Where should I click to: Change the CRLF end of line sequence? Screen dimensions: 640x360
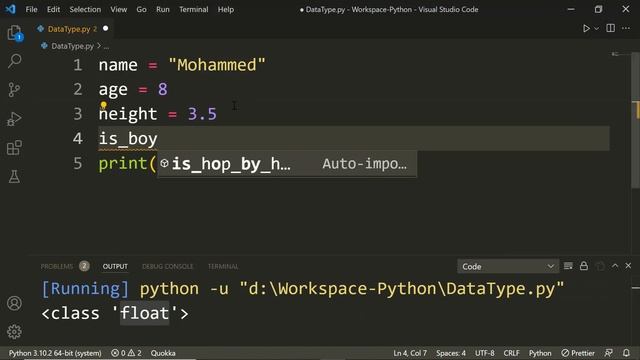coord(511,353)
